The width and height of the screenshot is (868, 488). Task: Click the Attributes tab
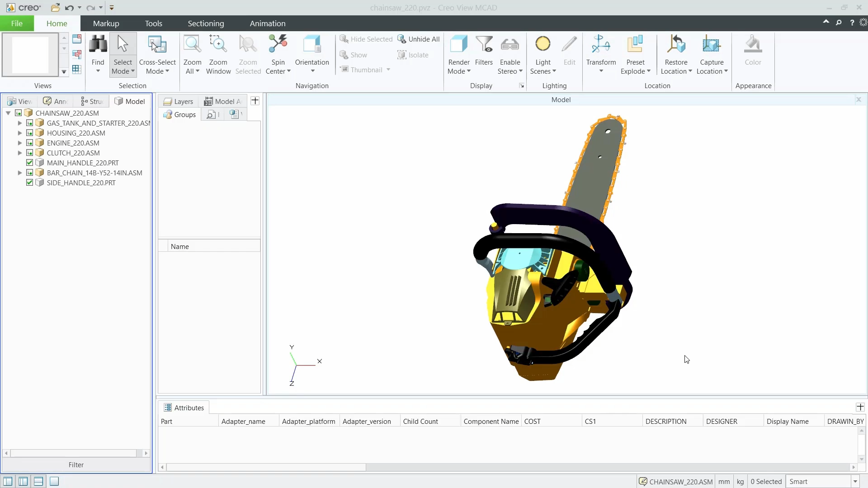[184, 408]
